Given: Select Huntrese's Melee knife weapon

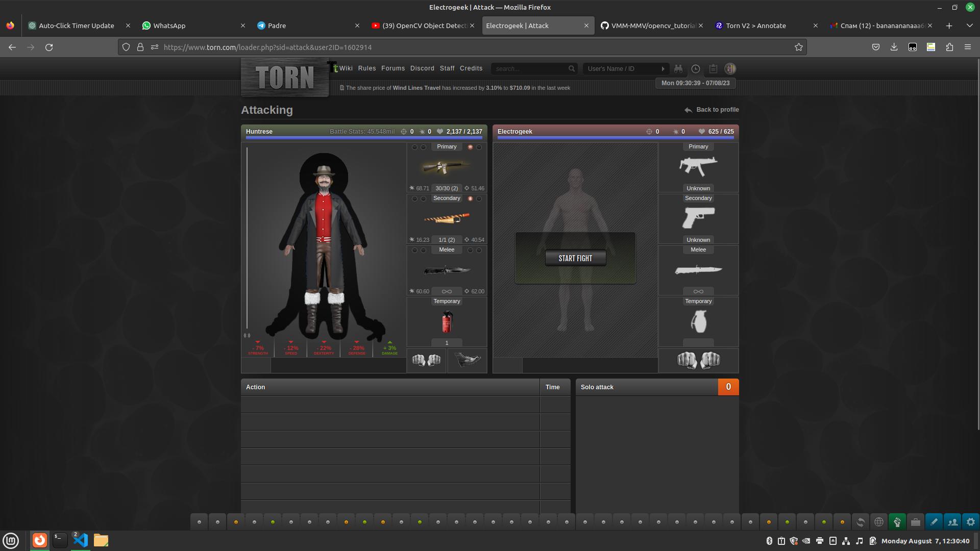Looking at the screenshot, I should (446, 270).
